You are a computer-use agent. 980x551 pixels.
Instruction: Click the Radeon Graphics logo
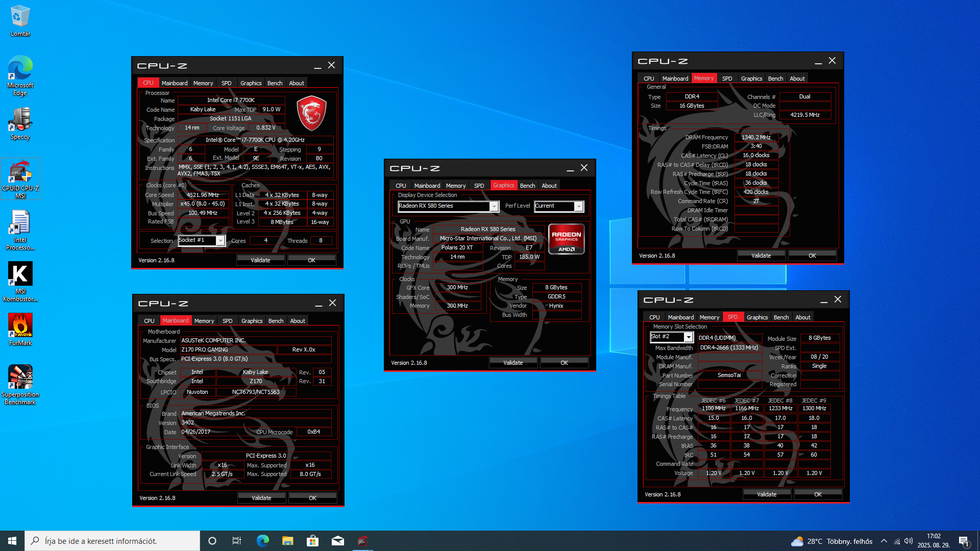[566, 239]
